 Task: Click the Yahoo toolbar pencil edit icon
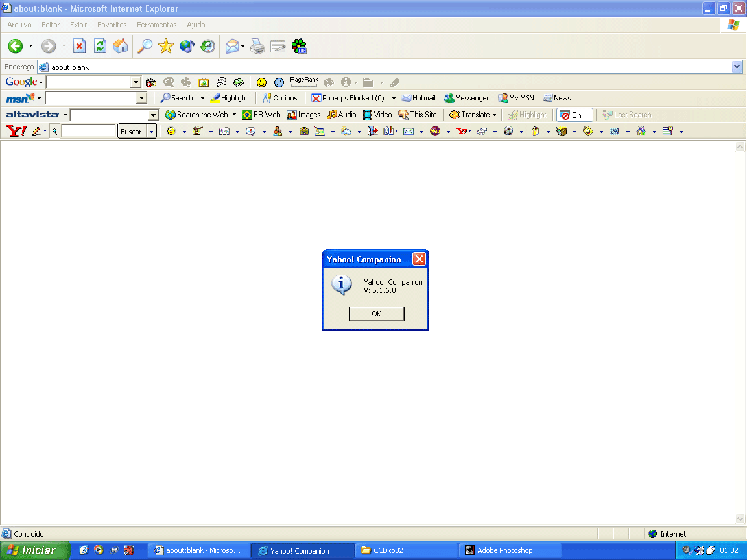pyautogui.click(x=36, y=131)
